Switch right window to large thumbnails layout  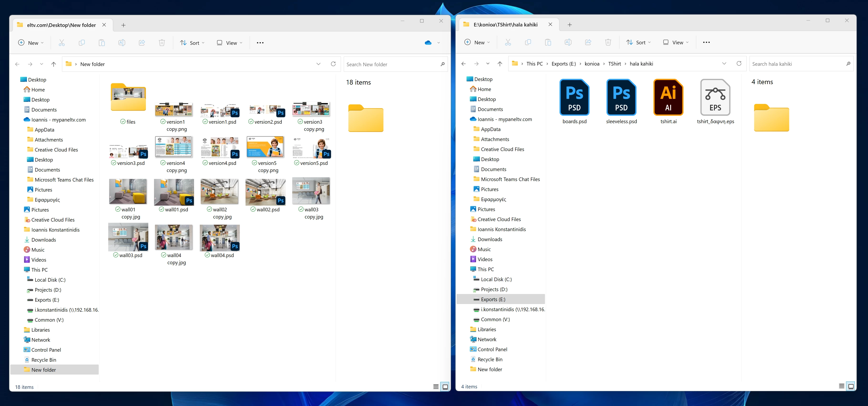point(851,386)
